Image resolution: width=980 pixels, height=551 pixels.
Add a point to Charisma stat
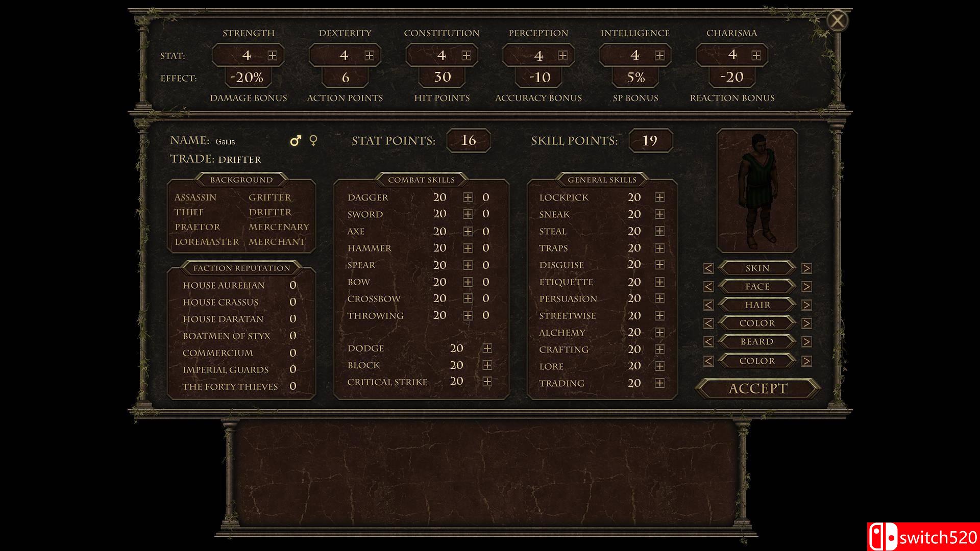click(756, 56)
